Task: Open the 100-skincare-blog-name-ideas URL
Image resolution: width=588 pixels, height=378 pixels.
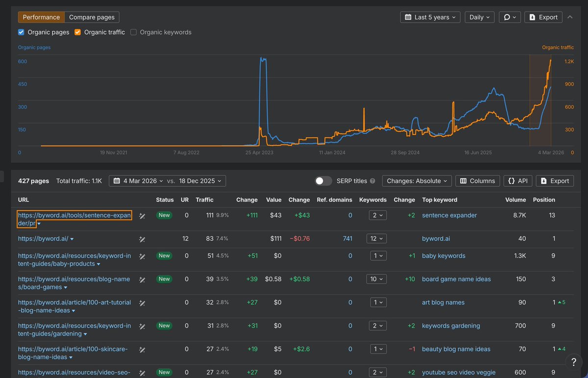Action: [73, 353]
